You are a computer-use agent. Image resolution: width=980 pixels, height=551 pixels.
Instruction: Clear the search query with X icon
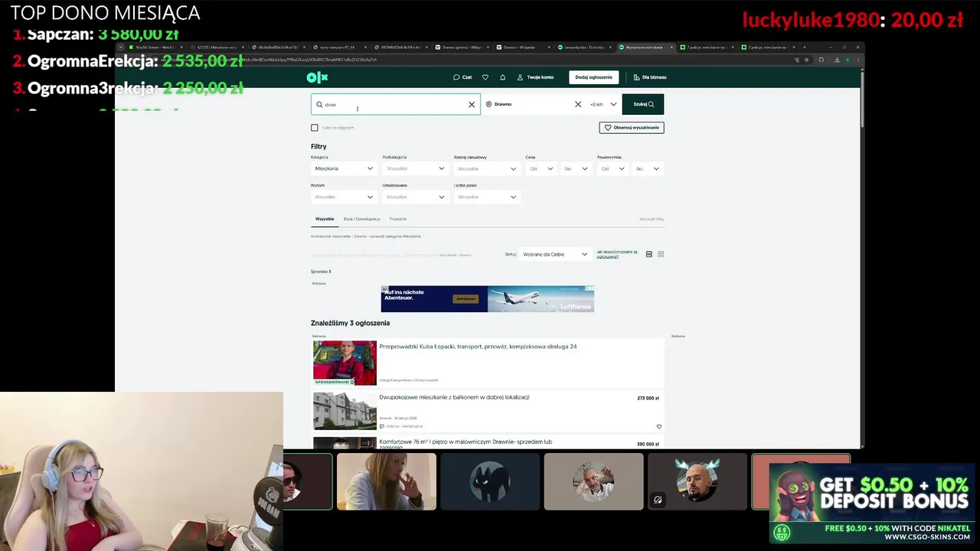(x=472, y=104)
